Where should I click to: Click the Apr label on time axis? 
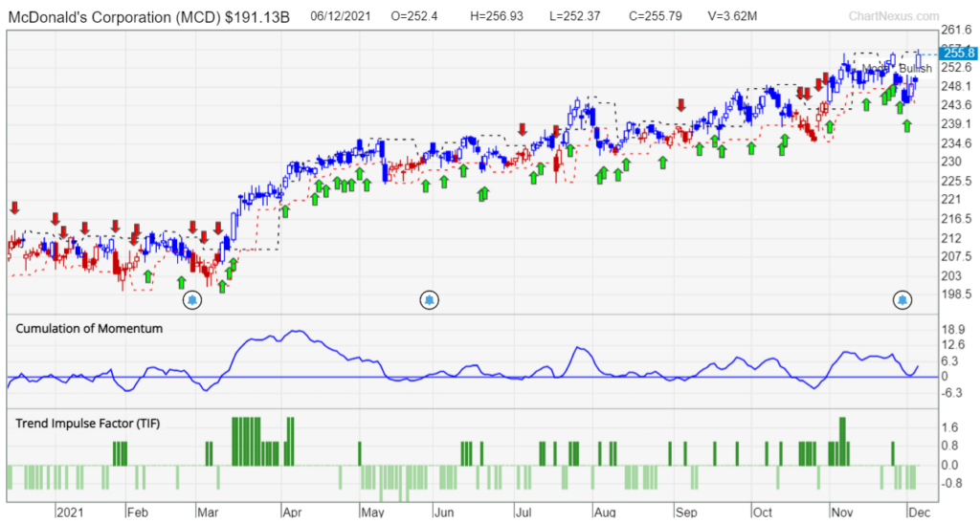(293, 512)
